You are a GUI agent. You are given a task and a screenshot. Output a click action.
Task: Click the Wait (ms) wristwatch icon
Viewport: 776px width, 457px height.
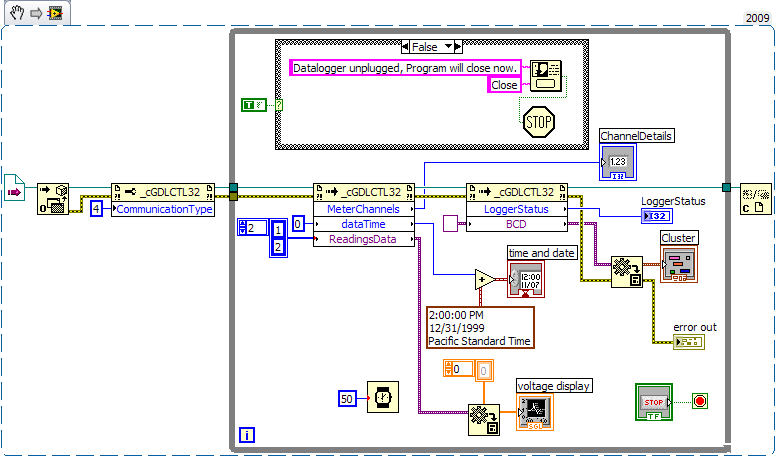click(x=382, y=398)
